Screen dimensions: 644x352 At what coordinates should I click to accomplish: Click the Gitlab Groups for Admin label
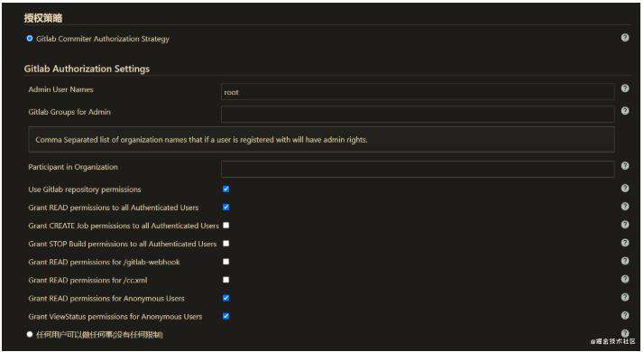point(69,112)
